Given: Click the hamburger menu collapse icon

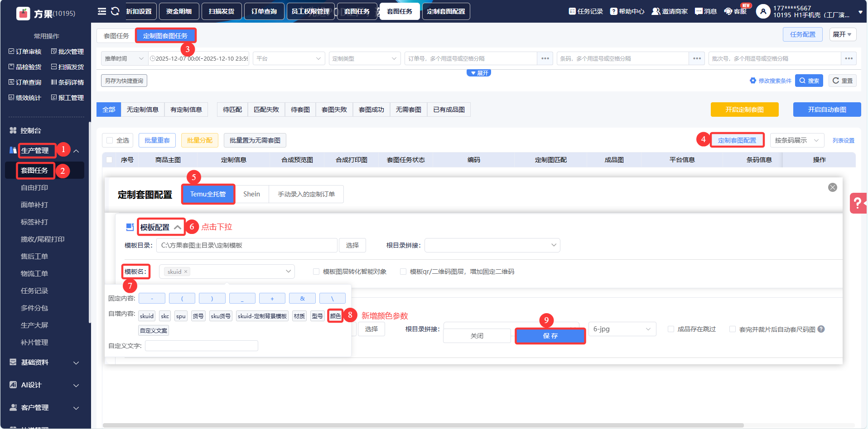Looking at the screenshot, I should coord(102,11).
